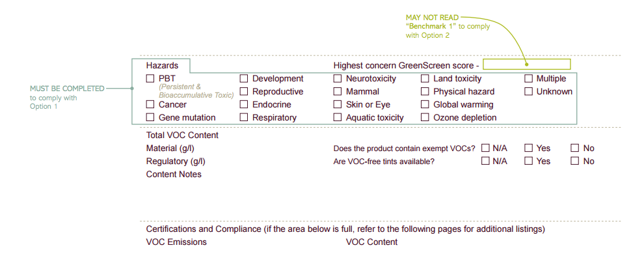The height and width of the screenshot is (269, 644).
Task: Check N/A for VOC-free tints available
Action: coord(485,162)
